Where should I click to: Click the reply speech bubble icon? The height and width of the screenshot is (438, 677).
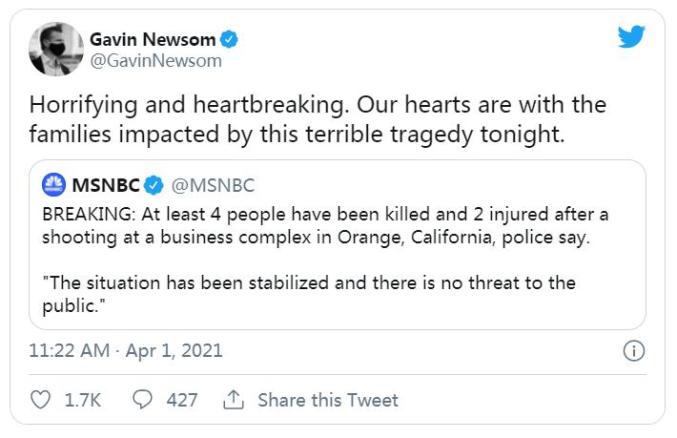pyautogui.click(x=141, y=400)
